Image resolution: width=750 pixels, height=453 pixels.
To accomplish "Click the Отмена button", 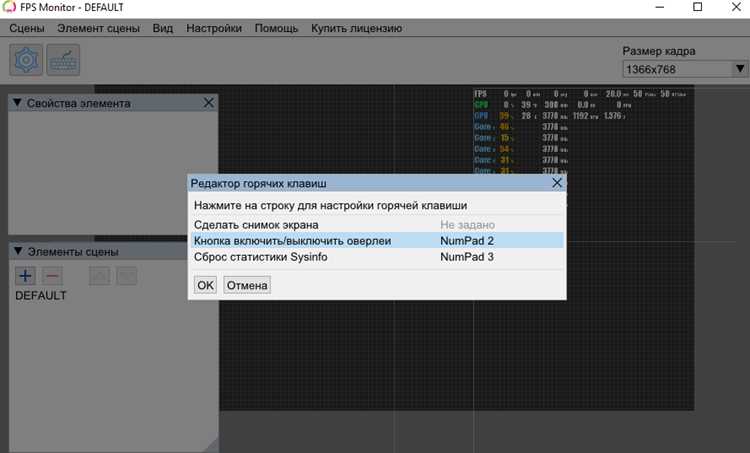I will click(x=247, y=285).
